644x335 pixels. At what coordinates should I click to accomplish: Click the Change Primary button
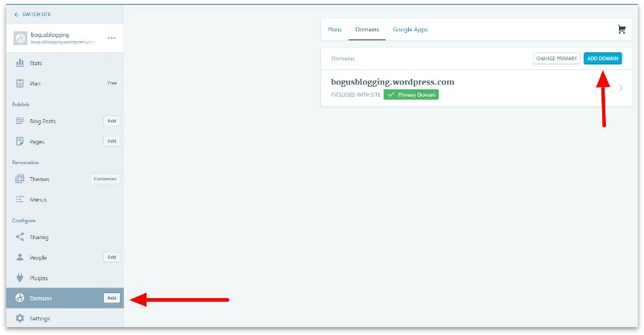tap(556, 58)
